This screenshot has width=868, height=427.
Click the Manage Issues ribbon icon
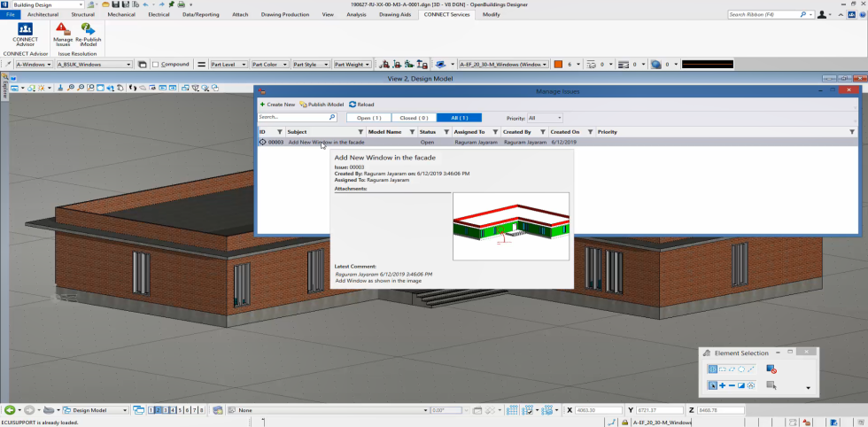(63, 35)
